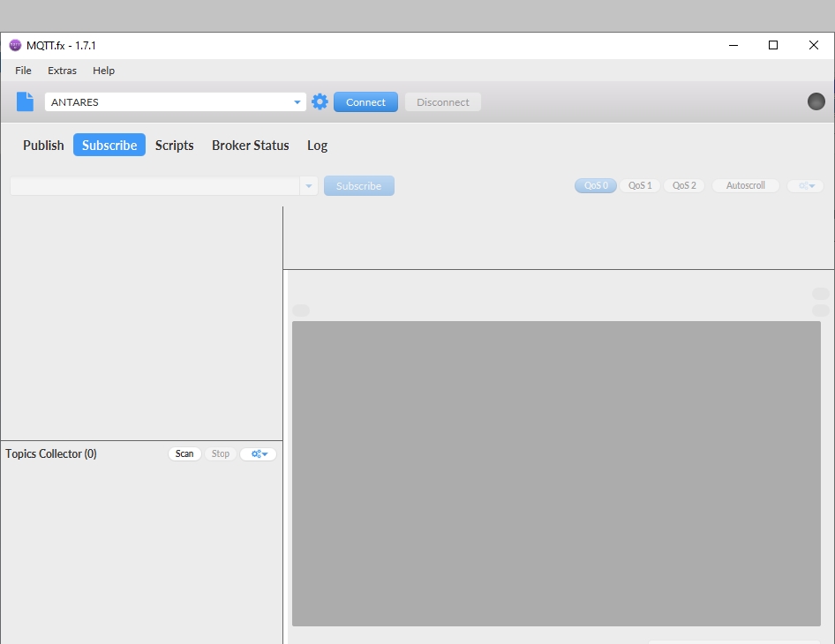Select the QoS 0 toggle
835x644 pixels.
(x=596, y=186)
